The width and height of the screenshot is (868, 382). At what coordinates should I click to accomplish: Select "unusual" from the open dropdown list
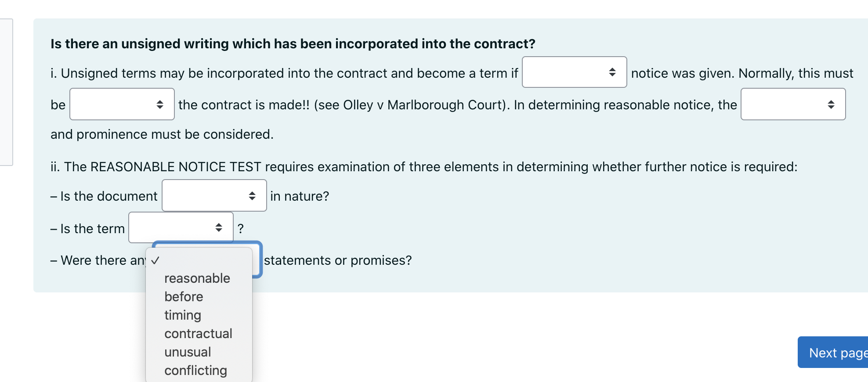click(x=188, y=352)
